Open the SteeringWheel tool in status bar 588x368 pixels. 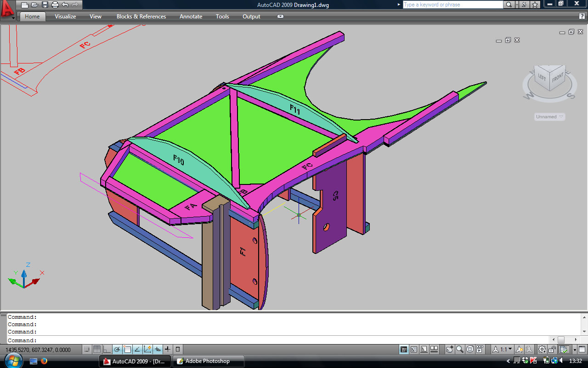tap(470, 350)
